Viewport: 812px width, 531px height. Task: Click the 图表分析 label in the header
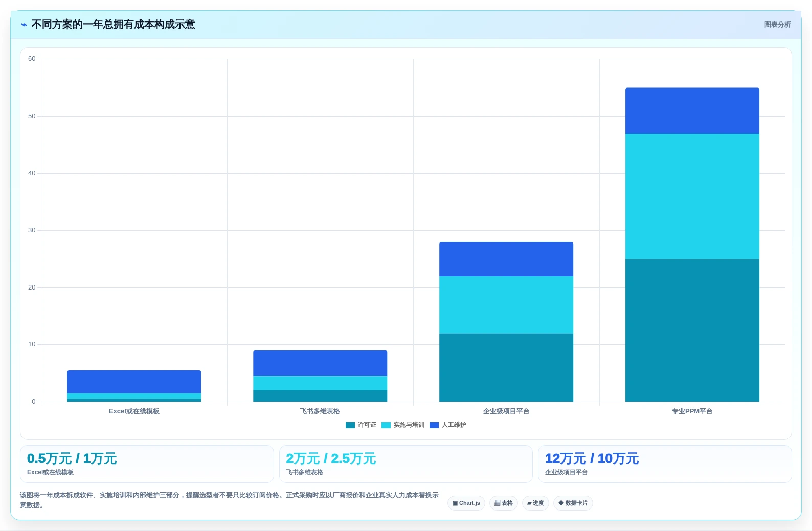(777, 25)
